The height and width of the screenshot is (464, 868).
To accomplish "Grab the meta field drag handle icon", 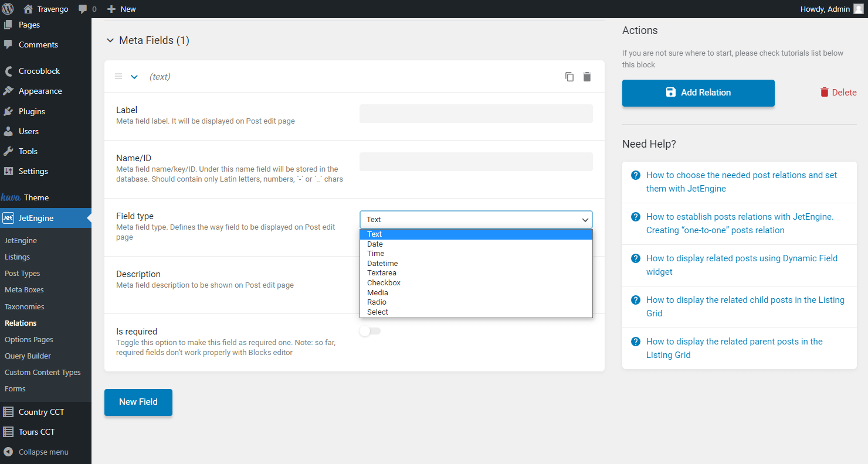I will point(118,76).
